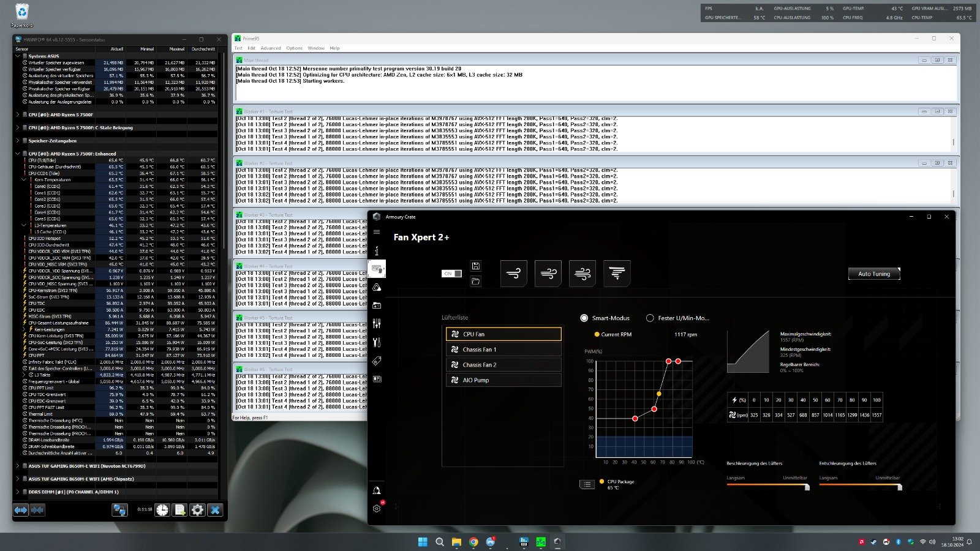This screenshot has height=551, width=980.
Task: Open the notification bell in Armoury Crate sidebar
Action: point(377,490)
